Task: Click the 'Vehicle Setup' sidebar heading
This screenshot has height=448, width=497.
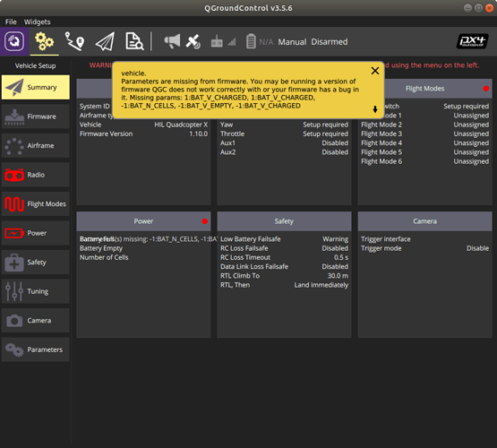Action: coord(36,65)
